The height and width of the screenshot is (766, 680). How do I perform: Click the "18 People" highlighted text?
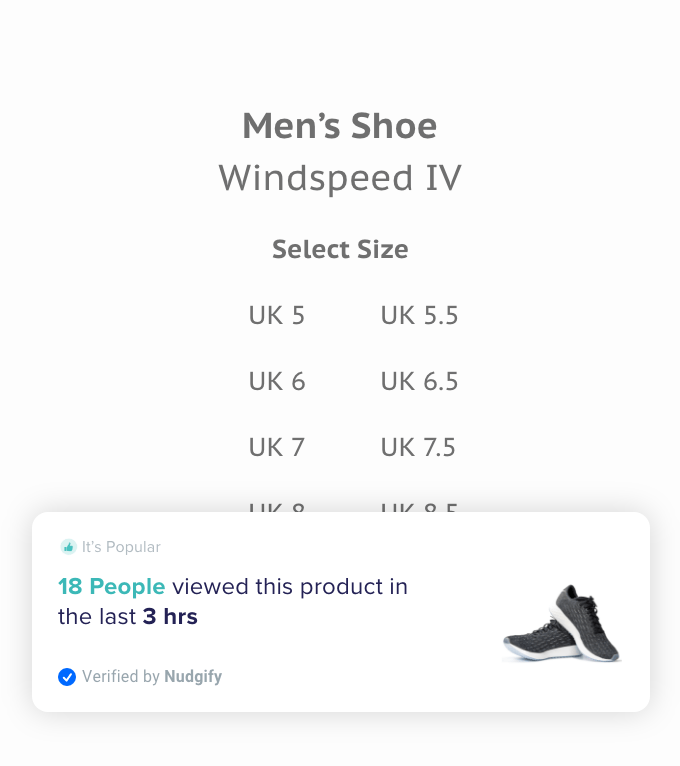[112, 587]
